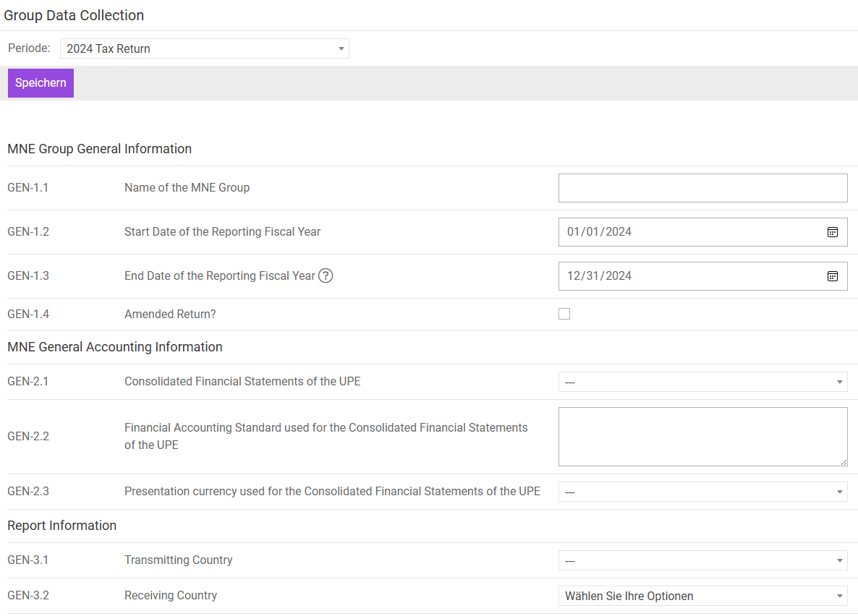Screen dimensions: 858x616
Task: Focus the Name of the MNE Group field
Action: click(x=702, y=188)
